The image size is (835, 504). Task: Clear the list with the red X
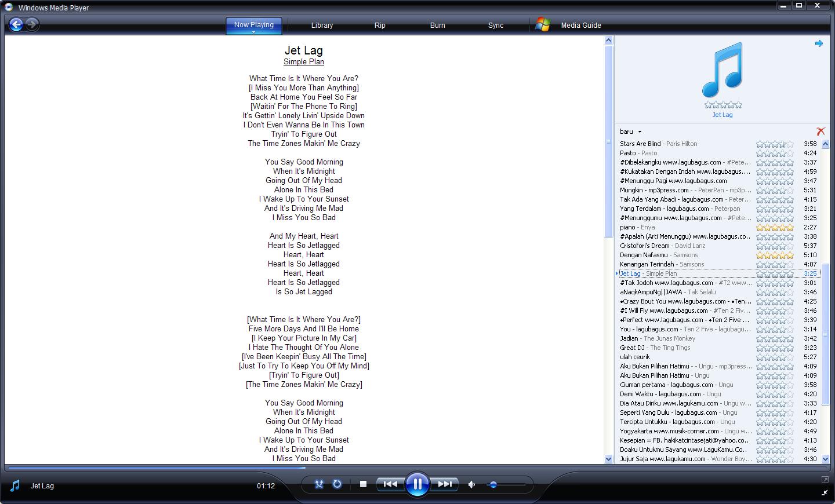click(x=821, y=132)
